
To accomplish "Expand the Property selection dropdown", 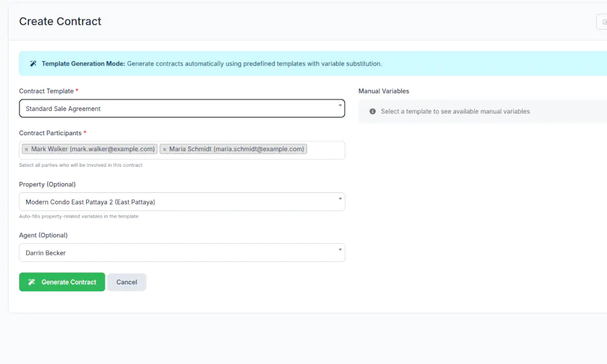I will pyautogui.click(x=181, y=202).
